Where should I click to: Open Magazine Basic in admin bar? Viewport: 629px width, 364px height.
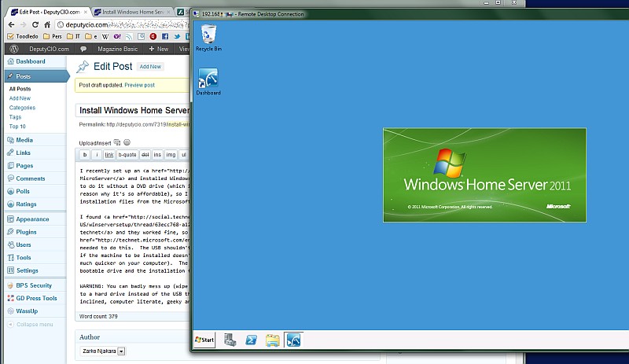coord(117,49)
